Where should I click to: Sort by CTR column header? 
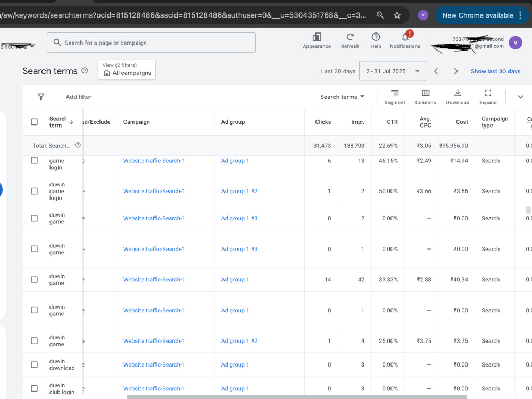click(x=392, y=122)
